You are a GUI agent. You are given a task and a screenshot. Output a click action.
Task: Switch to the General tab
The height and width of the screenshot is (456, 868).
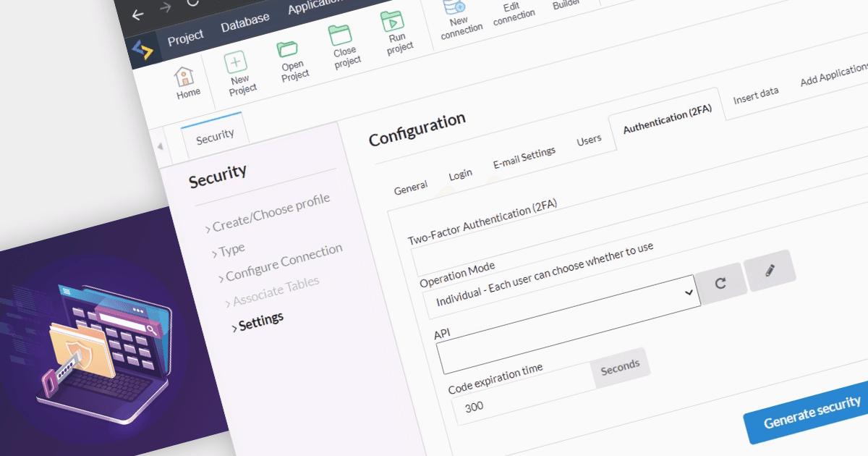pos(410,187)
